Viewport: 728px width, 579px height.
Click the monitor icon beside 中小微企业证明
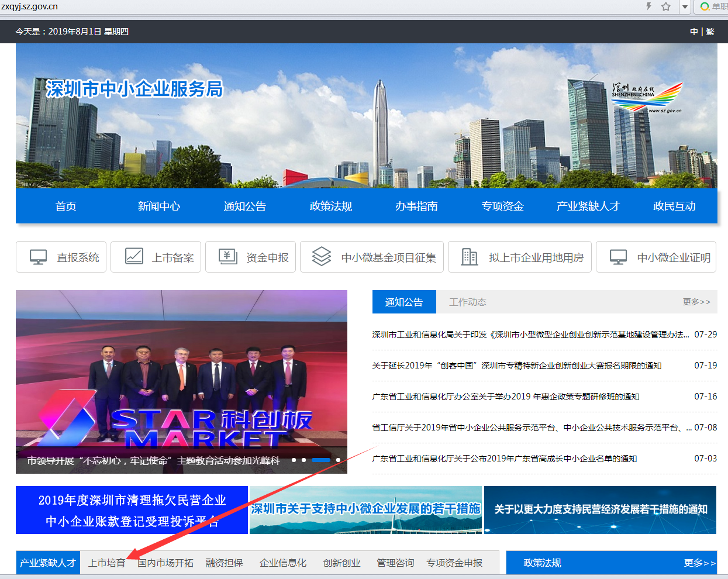click(618, 257)
